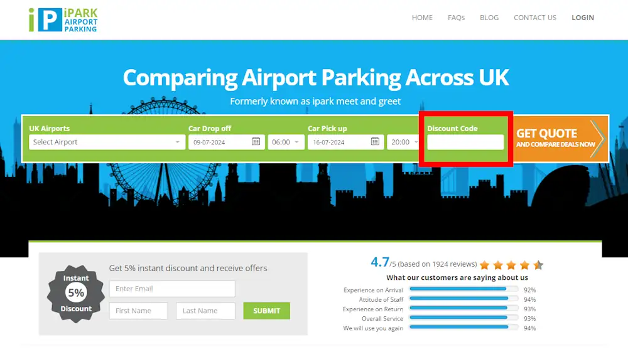Go to the HOME menu item
The width and height of the screenshot is (628, 364).
click(422, 18)
